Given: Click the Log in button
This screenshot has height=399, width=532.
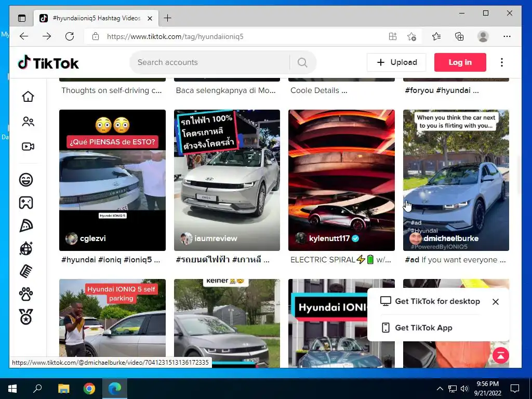Looking at the screenshot, I should 460,62.
